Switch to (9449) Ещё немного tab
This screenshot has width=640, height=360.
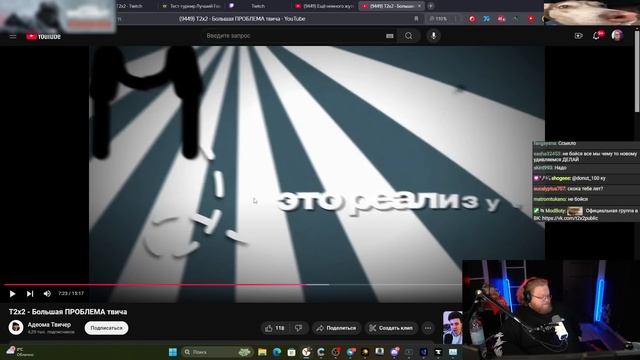point(324,6)
